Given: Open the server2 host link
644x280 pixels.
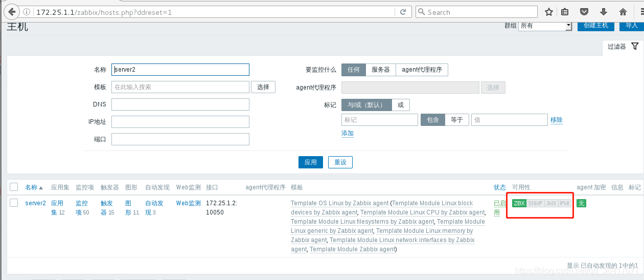Looking at the screenshot, I should 35,203.
